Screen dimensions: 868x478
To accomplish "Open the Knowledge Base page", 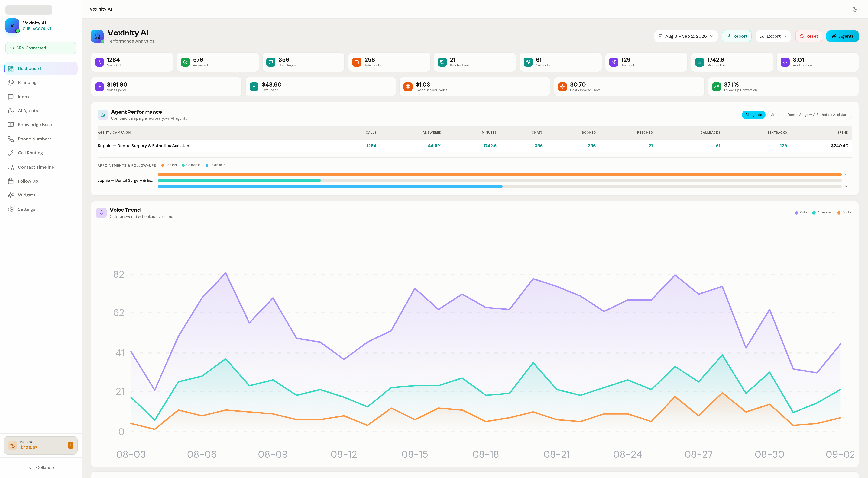I will click(41, 125).
